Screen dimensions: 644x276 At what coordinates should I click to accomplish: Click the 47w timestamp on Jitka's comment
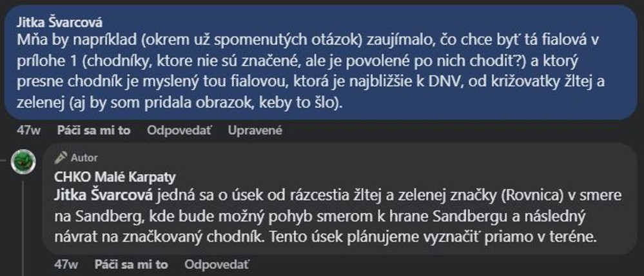pyautogui.click(x=29, y=130)
